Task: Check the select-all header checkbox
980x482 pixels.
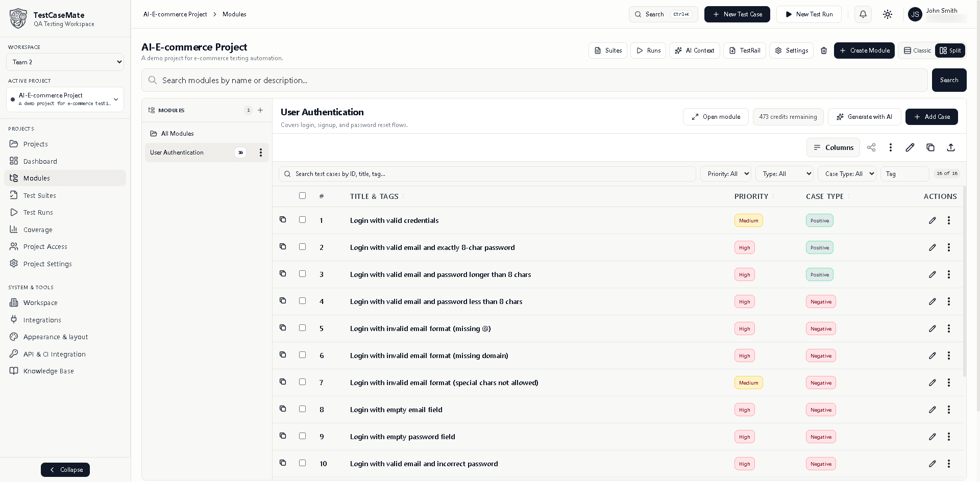Action: [x=303, y=196]
